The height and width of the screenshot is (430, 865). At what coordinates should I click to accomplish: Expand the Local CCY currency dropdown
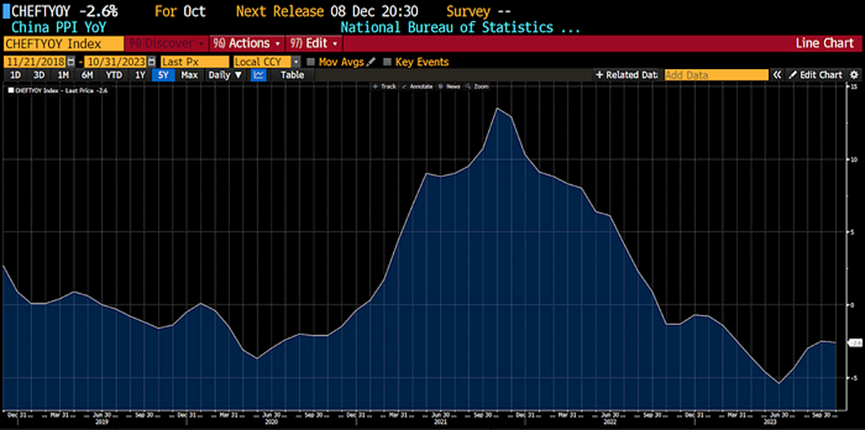pos(296,62)
